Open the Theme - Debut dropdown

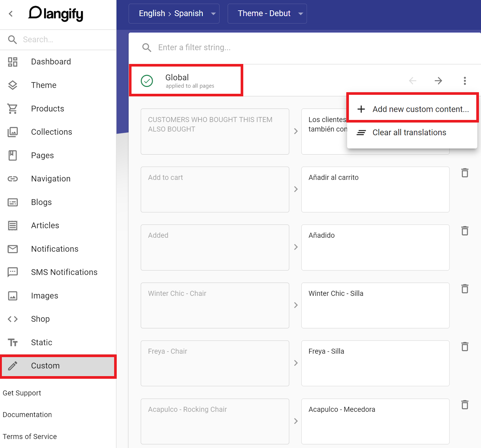267,14
